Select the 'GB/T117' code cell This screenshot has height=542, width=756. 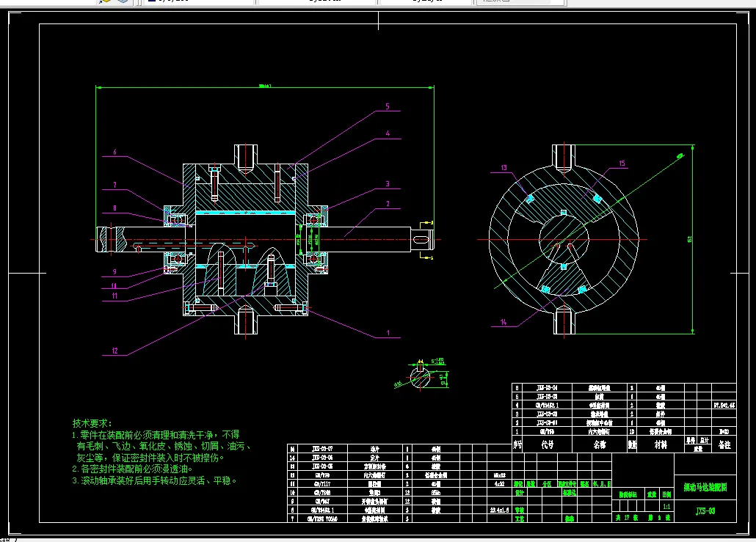tap(322, 484)
